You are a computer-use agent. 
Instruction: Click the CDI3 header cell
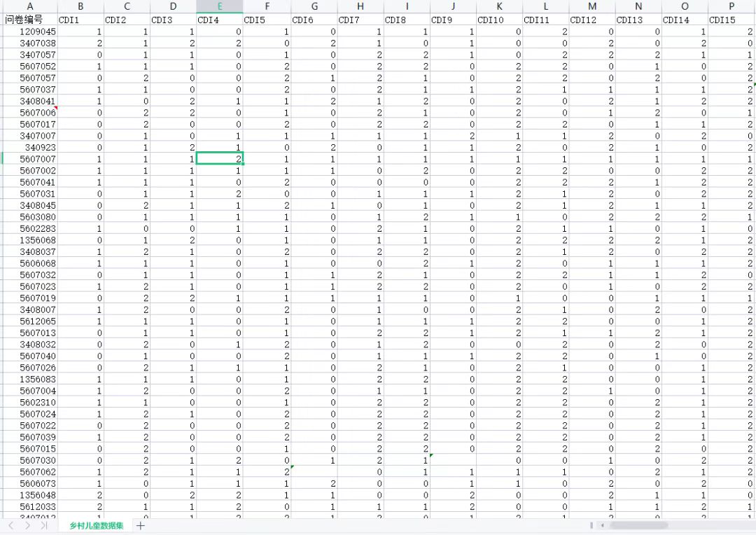[173, 20]
